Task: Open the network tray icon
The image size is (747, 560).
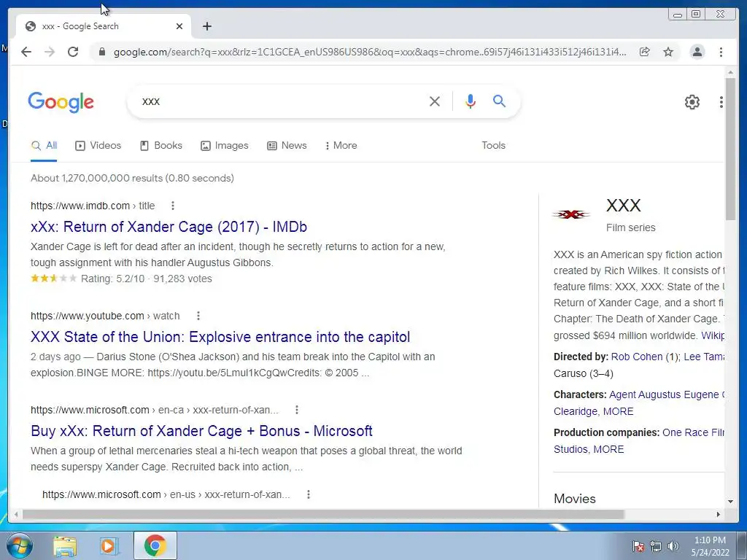Action: tap(656, 546)
